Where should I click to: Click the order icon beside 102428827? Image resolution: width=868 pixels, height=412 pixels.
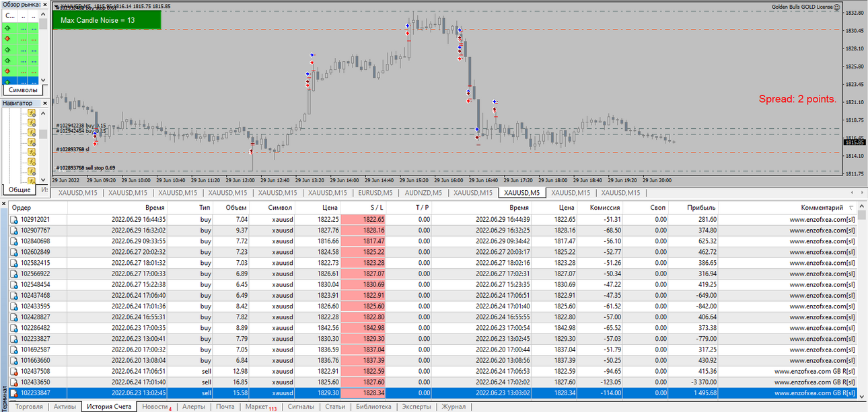[x=14, y=317]
